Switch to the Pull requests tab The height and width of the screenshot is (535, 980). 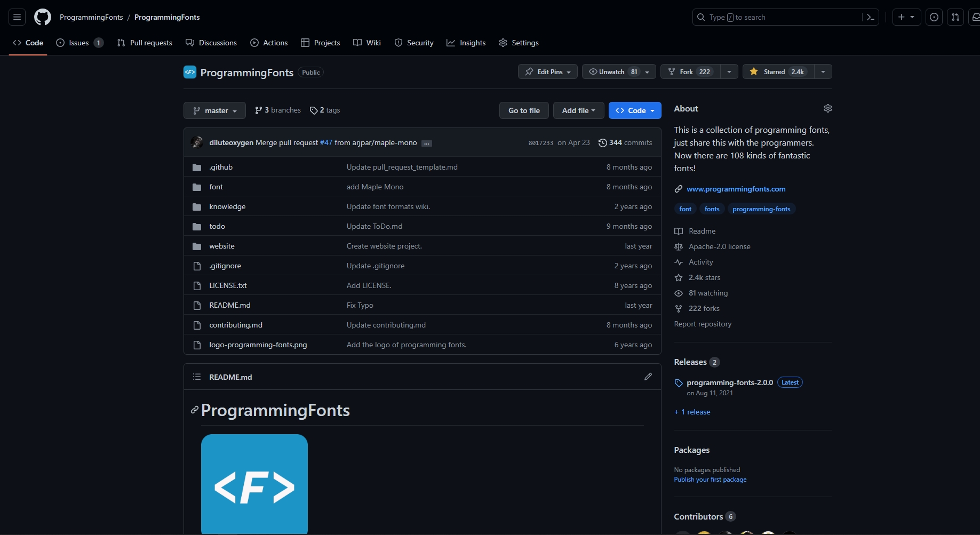click(145, 43)
